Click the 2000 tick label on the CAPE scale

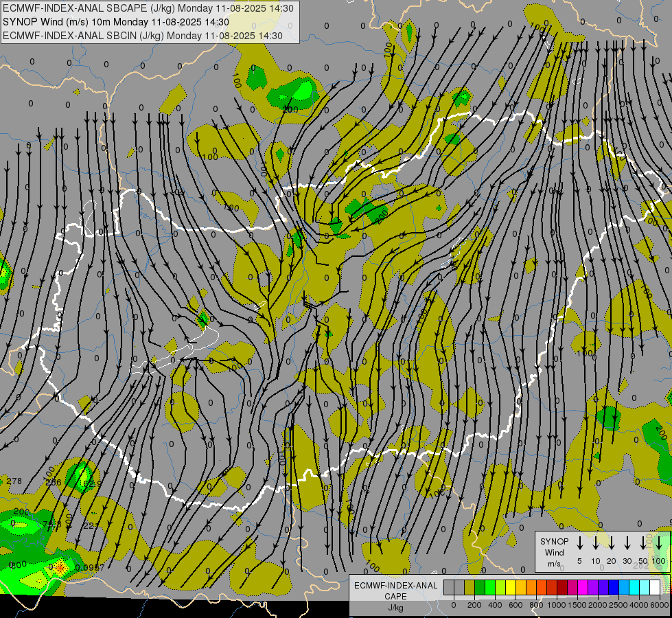pos(597,605)
